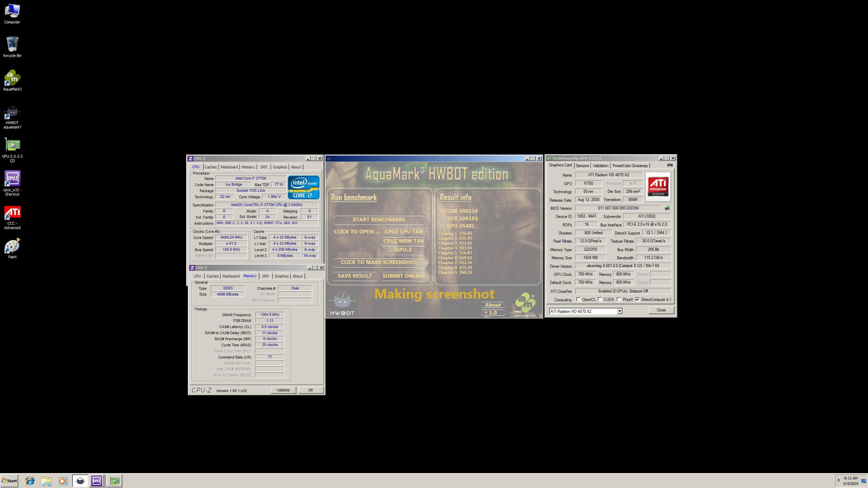Click the Driver Version atiumdag 8.681.0.0 field
The width and height of the screenshot is (868, 488).
coord(623,266)
